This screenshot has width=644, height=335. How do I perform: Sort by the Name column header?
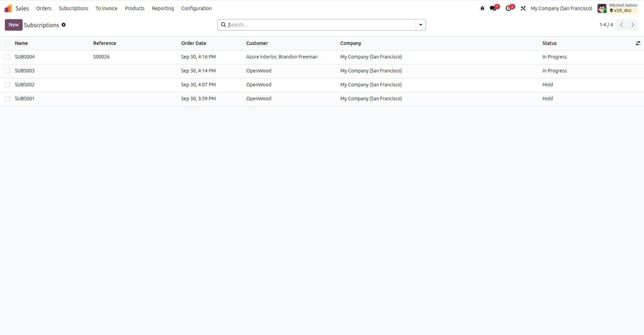pyautogui.click(x=21, y=43)
